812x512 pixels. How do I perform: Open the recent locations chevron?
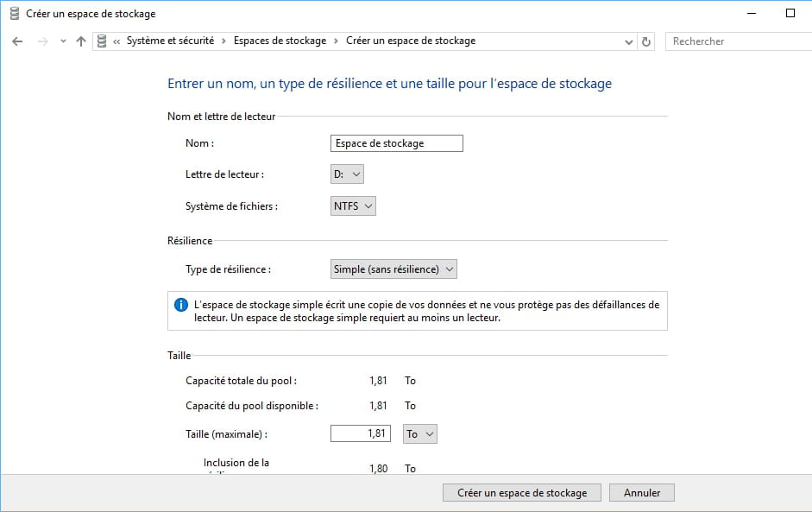point(63,41)
